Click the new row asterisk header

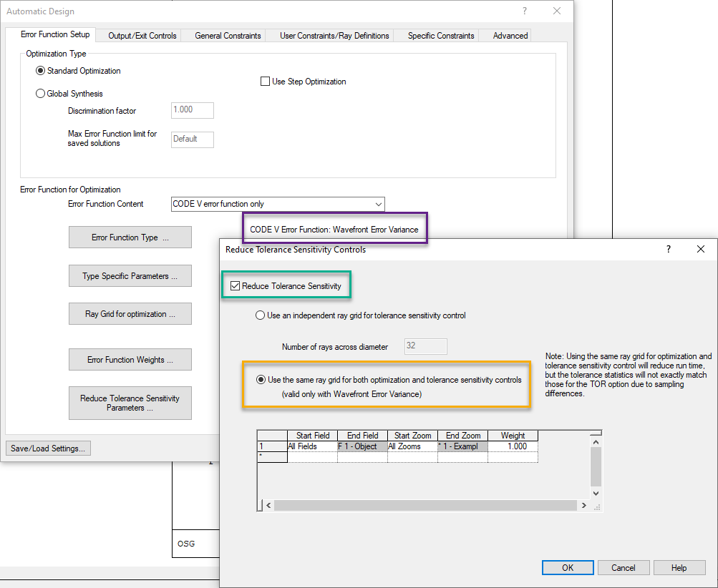(273, 456)
